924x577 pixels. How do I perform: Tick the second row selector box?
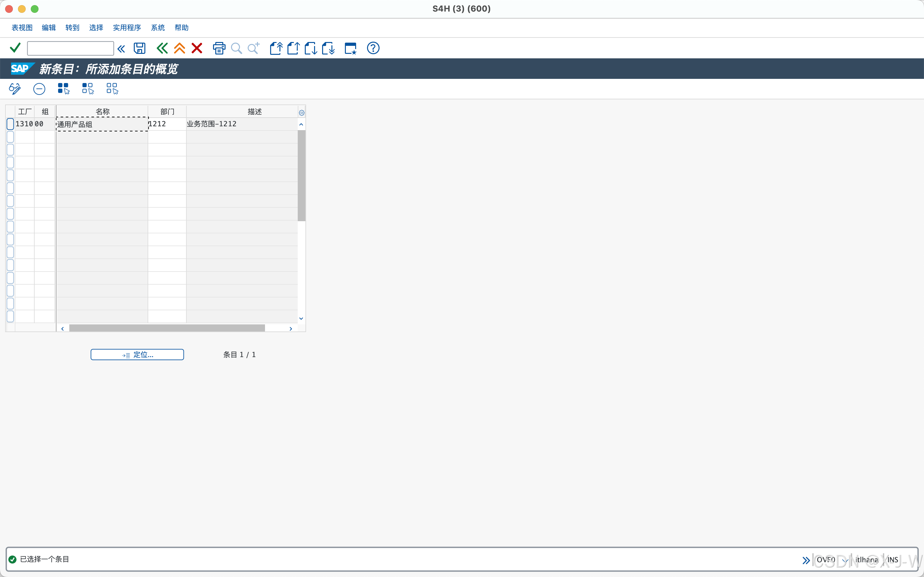pos(10,137)
